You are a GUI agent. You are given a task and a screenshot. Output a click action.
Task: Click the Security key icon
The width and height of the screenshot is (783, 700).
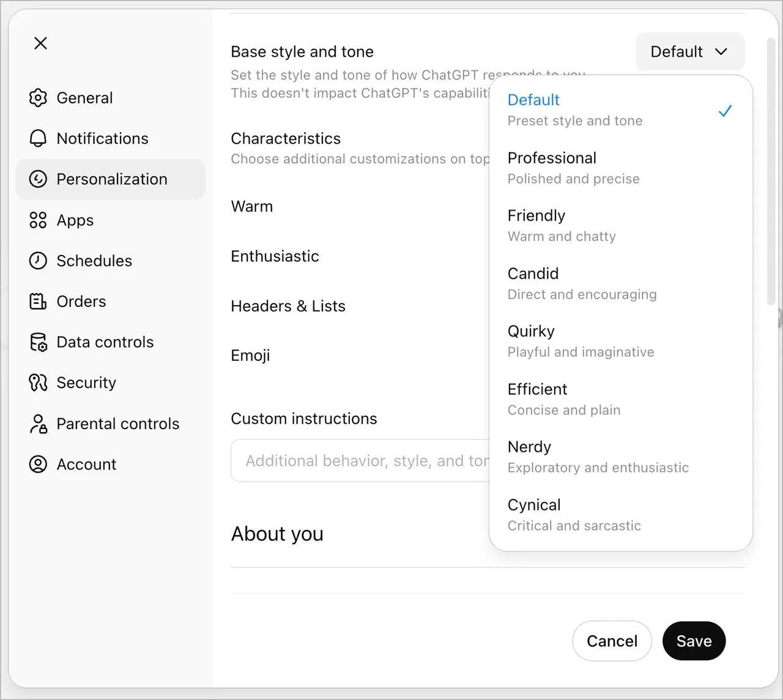click(38, 383)
